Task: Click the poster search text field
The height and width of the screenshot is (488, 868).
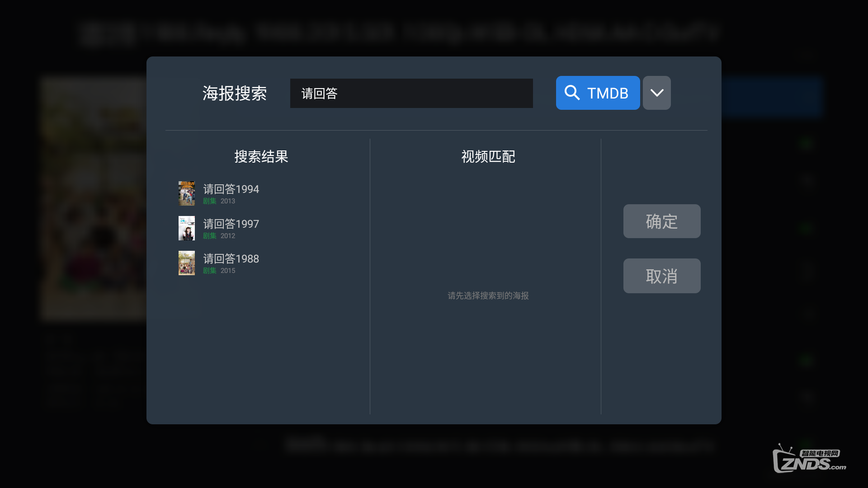Action: (411, 93)
